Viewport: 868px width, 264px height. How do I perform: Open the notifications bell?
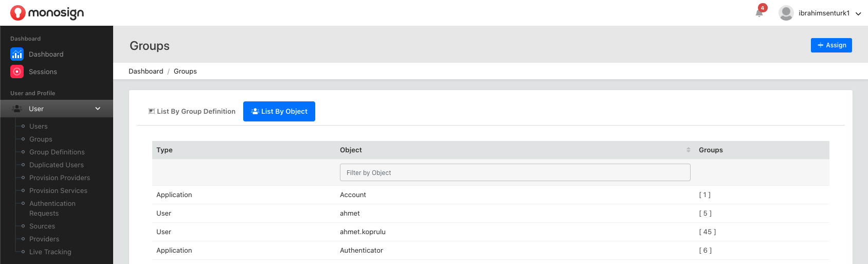click(759, 12)
